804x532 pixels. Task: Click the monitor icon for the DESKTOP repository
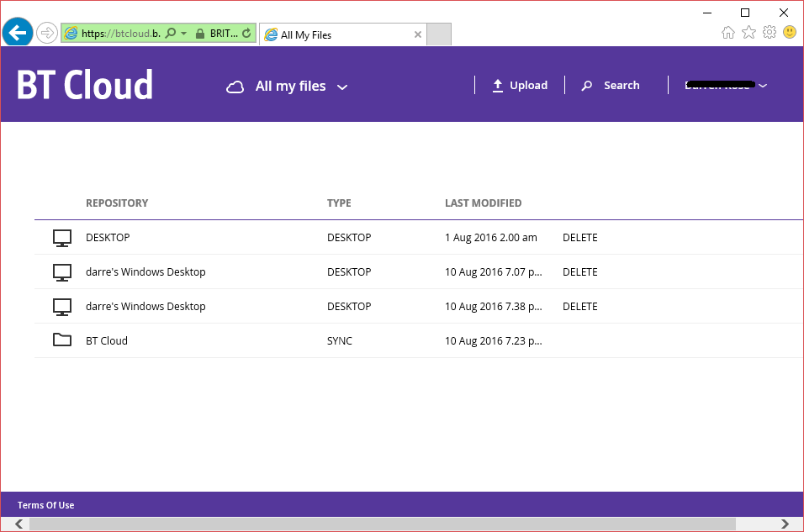click(61, 237)
